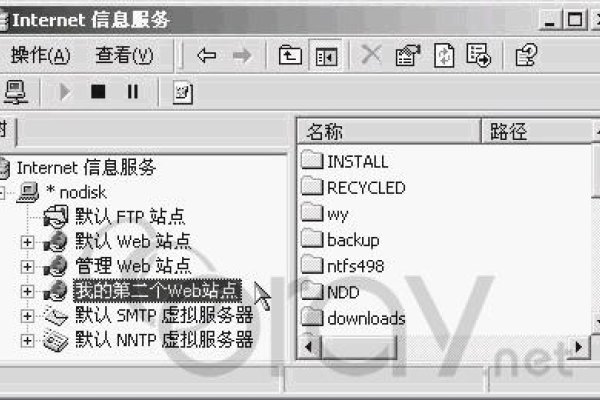Select 我的第二个Web站点 in the tree

click(x=157, y=291)
